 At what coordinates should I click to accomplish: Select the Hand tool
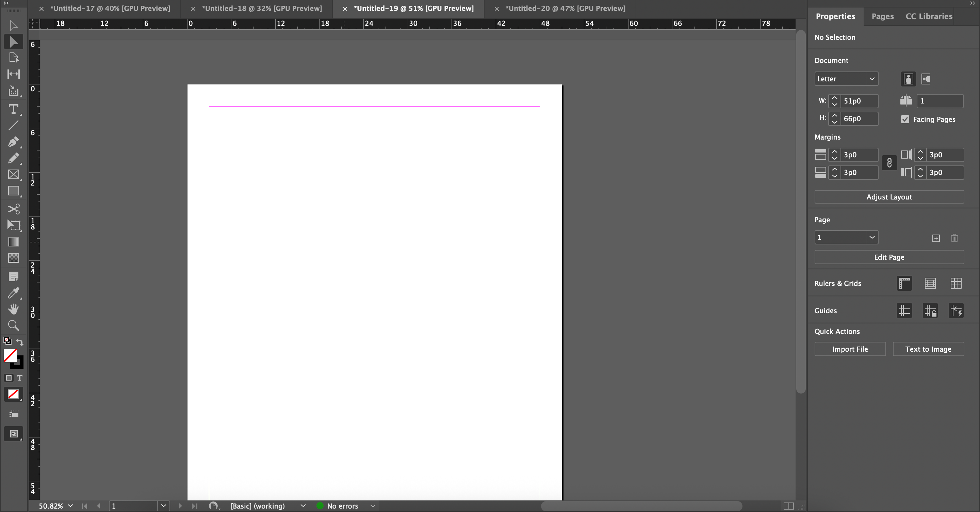(x=13, y=309)
